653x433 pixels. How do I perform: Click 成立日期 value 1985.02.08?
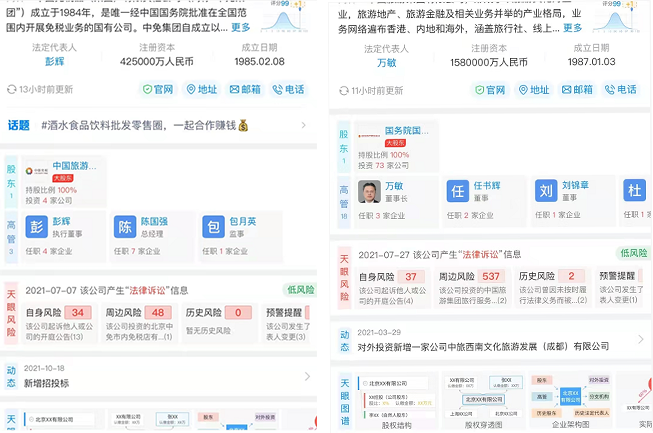(259, 62)
